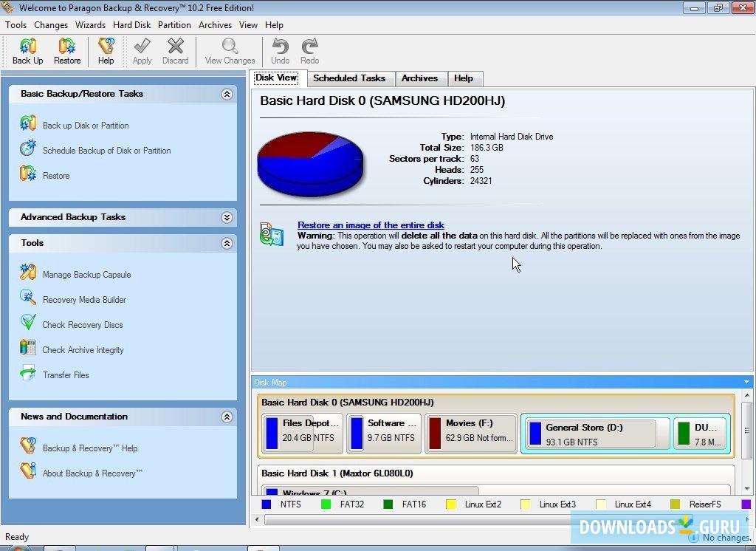Click the green FAT32 legend swatch
Screen dimensions: 756x551
326,504
